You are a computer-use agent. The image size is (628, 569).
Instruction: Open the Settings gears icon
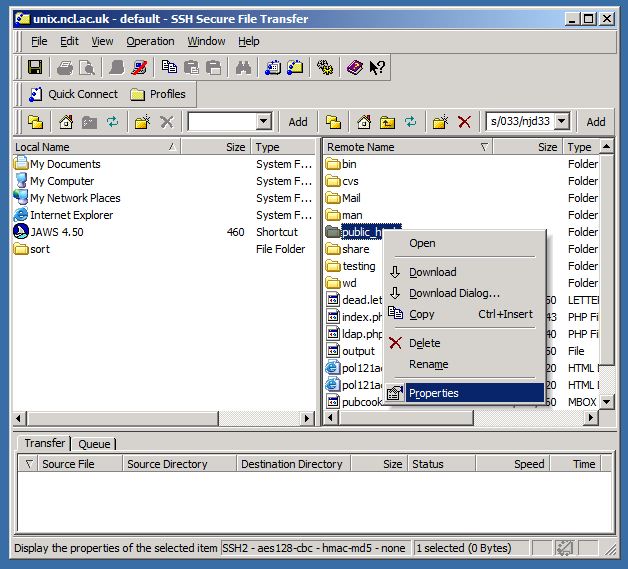(324, 68)
